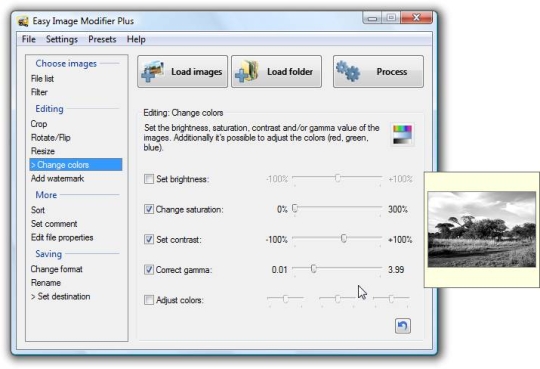Open the Rename option
Viewport: 540px width, 369px height.
[46, 283]
